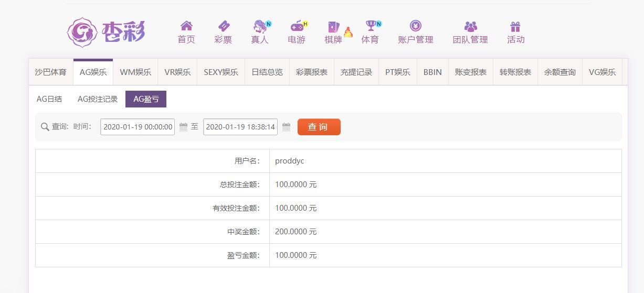Open the 日结总览 tab
The image size is (644, 293).
pos(267,72)
